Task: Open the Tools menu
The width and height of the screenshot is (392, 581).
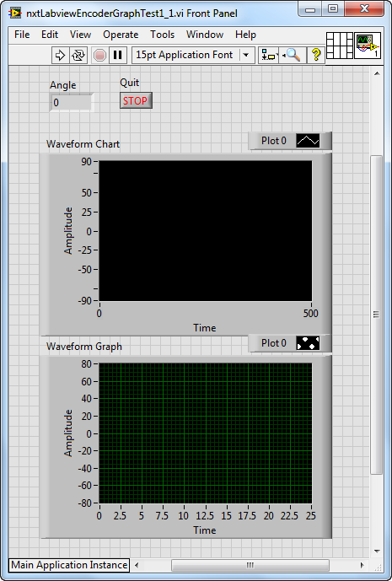Action: [163, 35]
